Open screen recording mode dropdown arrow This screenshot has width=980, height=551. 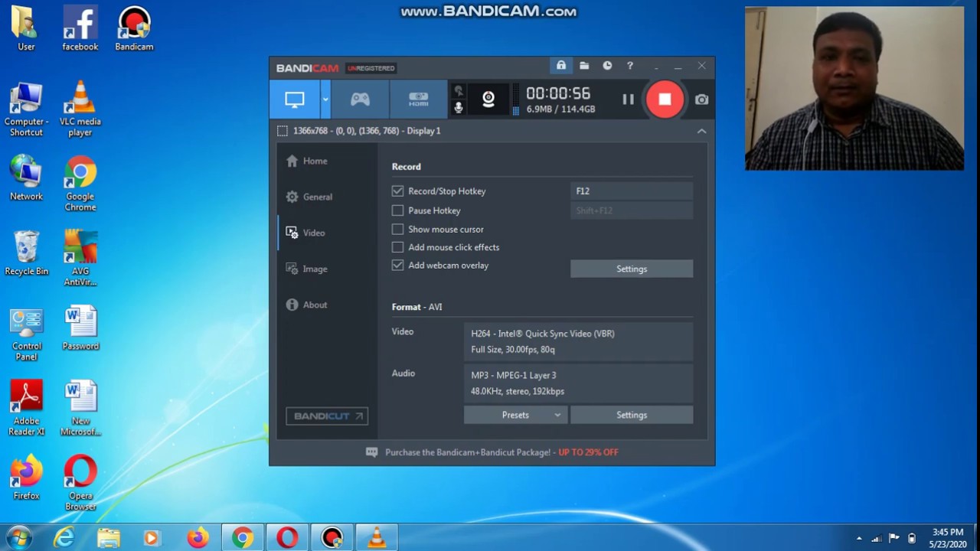point(325,99)
